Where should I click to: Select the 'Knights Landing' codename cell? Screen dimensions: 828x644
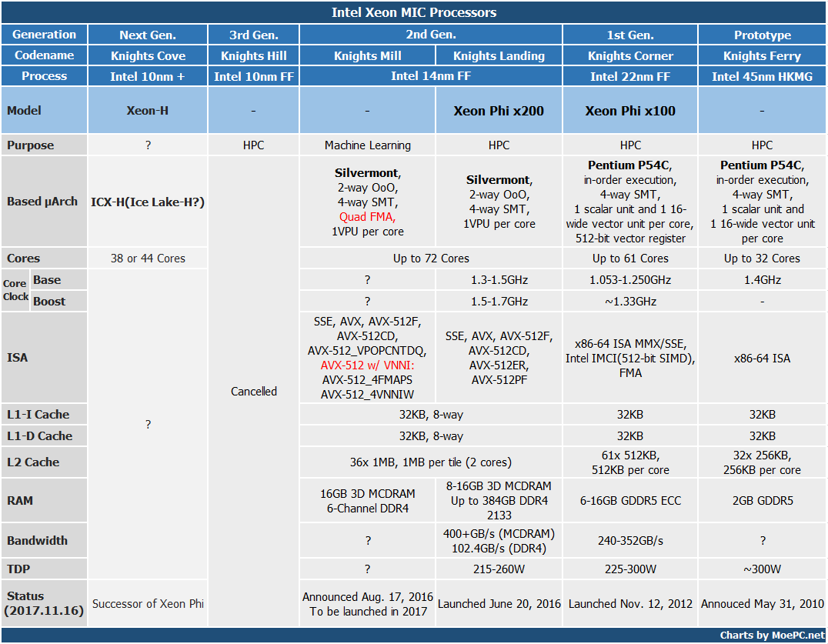point(499,55)
